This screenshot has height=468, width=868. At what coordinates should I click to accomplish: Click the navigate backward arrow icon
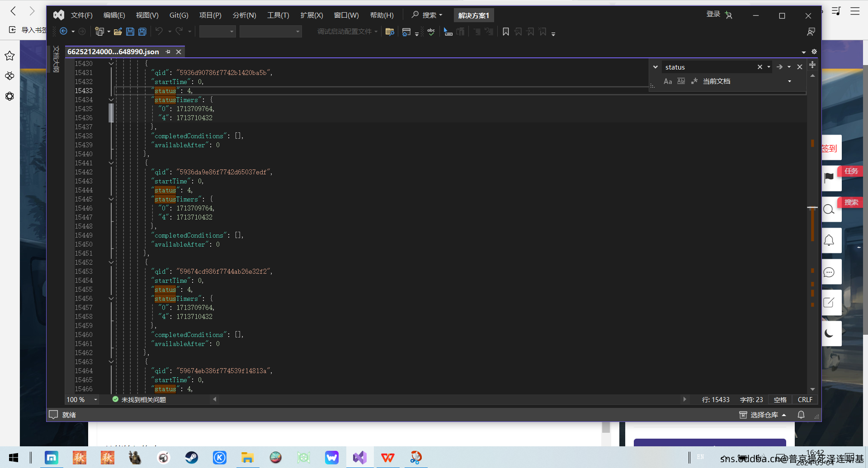(x=64, y=32)
